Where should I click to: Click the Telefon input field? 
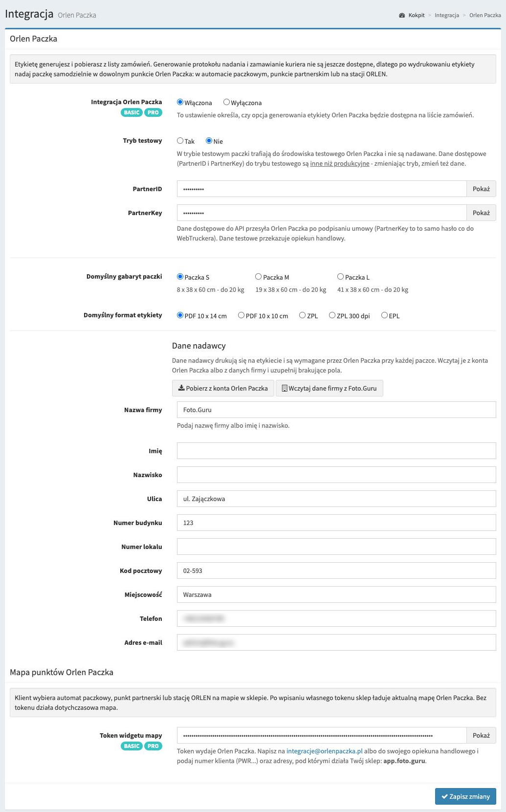(x=336, y=618)
